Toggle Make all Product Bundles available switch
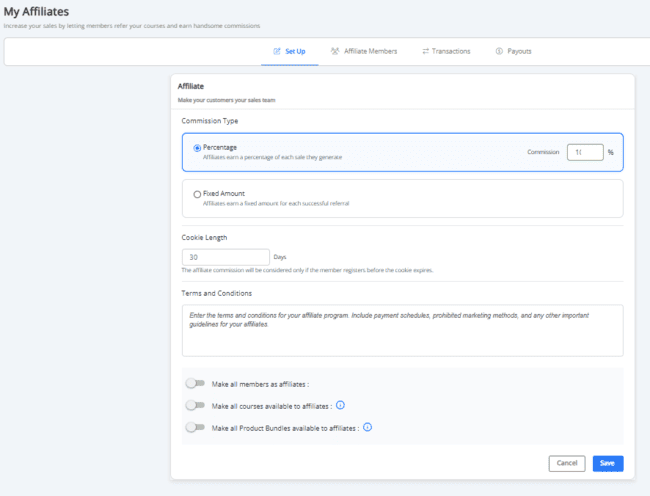This screenshot has width=650, height=496. click(x=195, y=427)
